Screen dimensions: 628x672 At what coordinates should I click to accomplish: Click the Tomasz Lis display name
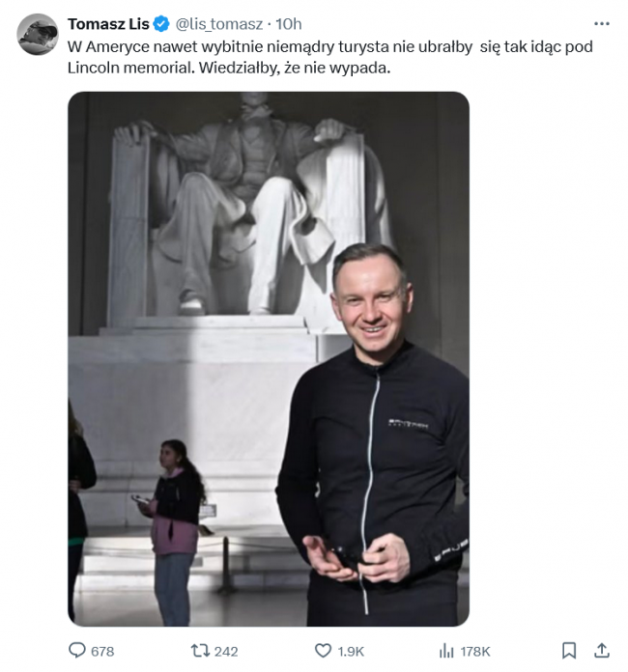pyautogui.click(x=108, y=24)
